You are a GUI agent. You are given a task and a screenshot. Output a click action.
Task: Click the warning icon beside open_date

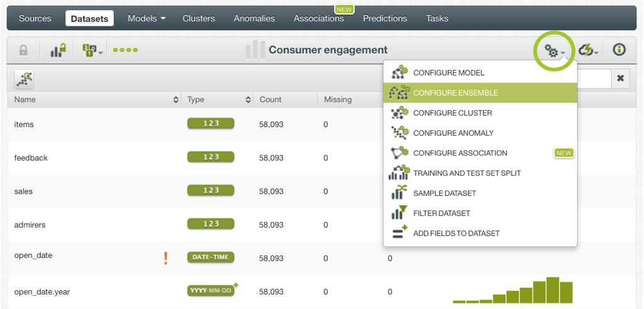pos(166,258)
